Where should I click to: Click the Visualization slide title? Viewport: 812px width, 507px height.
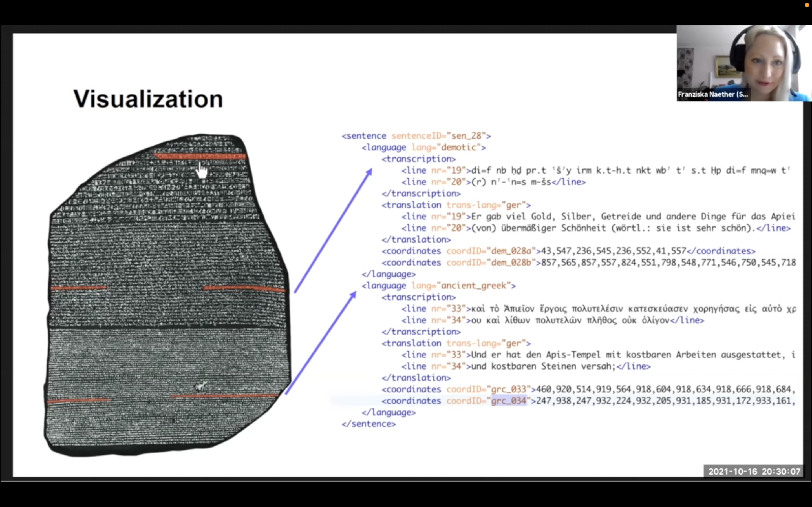pyautogui.click(x=148, y=99)
